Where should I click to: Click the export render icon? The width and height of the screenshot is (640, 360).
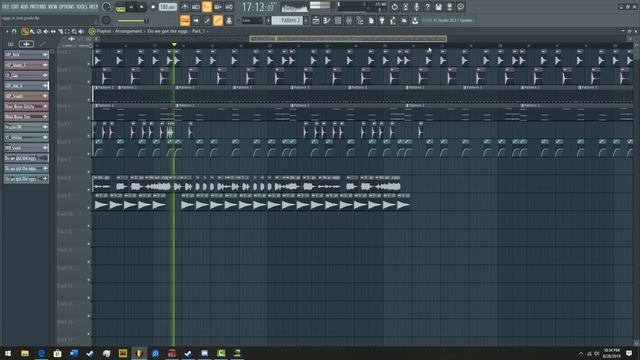pos(449,7)
